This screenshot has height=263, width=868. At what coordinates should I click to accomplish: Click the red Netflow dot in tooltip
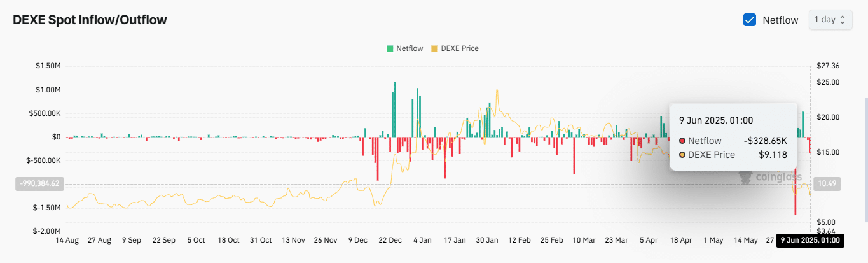click(683, 141)
